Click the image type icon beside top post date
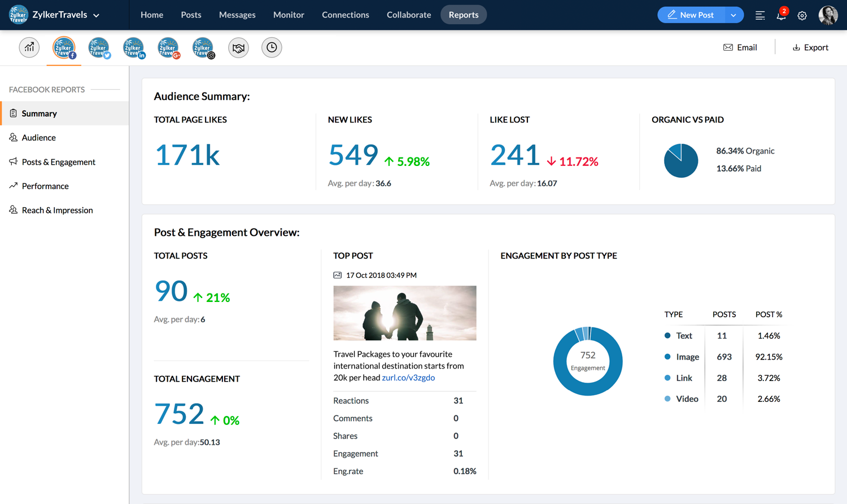This screenshot has height=504, width=847. point(338,275)
